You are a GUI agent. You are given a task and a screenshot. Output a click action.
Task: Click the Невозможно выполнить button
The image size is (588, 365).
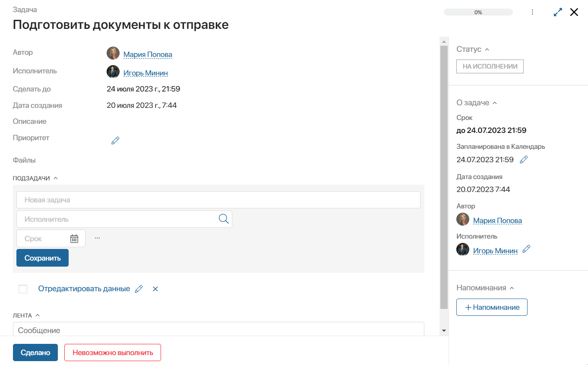click(x=113, y=352)
